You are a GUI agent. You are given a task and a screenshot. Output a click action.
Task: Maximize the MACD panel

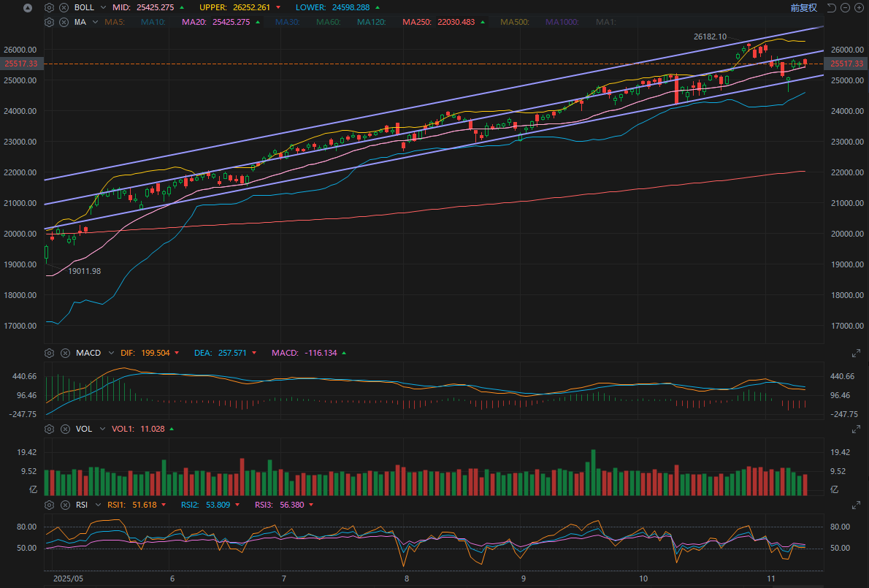pyautogui.click(x=856, y=353)
